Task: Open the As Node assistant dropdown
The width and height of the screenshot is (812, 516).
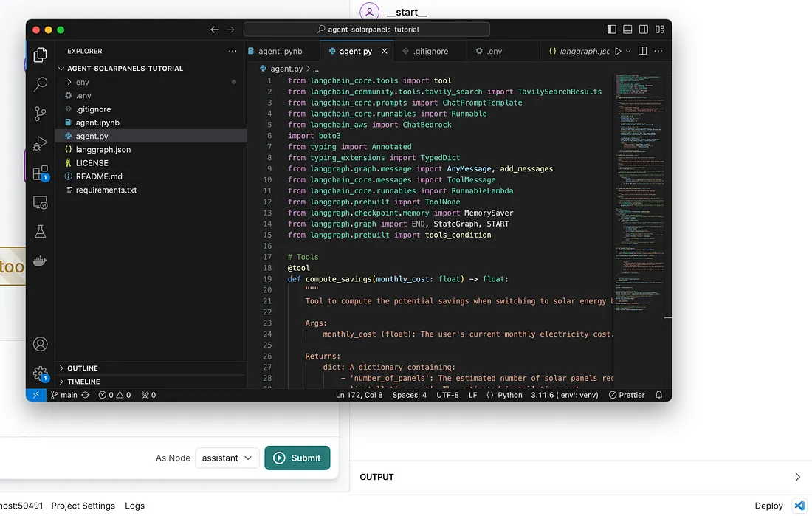Action: 227,458
